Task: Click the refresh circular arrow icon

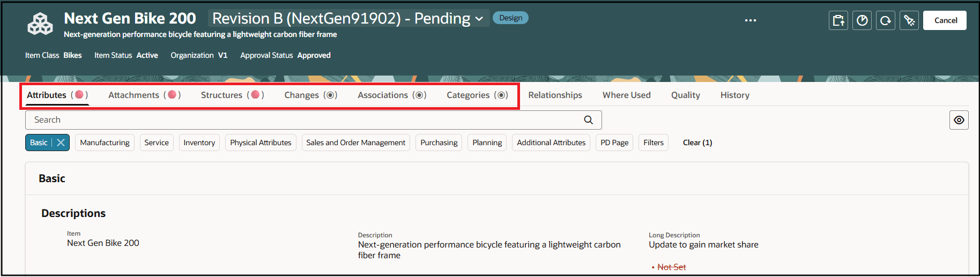Action: [886, 20]
